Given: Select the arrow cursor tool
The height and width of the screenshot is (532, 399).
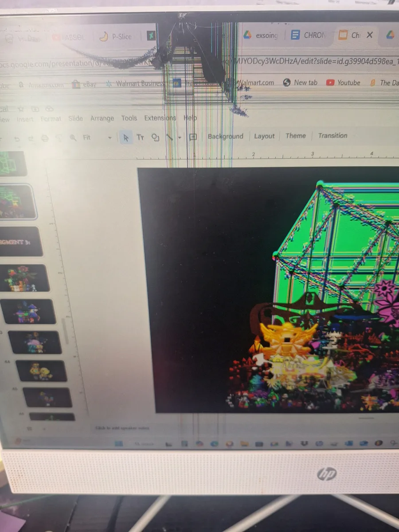Looking at the screenshot, I should pyautogui.click(x=126, y=138).
